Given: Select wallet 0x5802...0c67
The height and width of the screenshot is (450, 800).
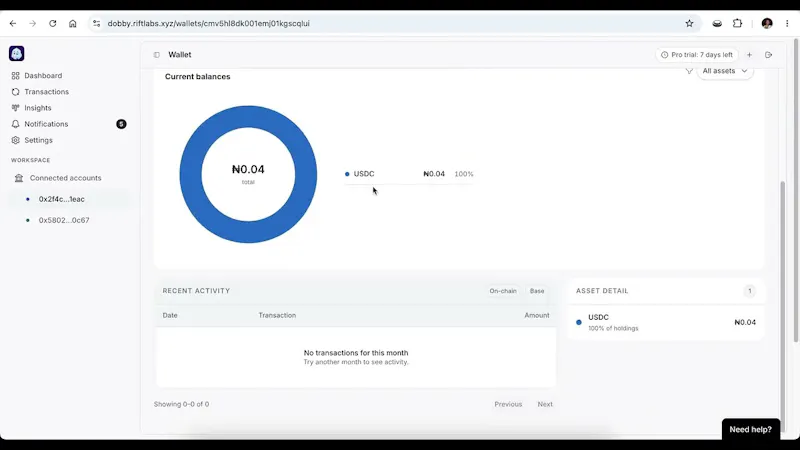Looking at the screenshot, I should (64, 220).
